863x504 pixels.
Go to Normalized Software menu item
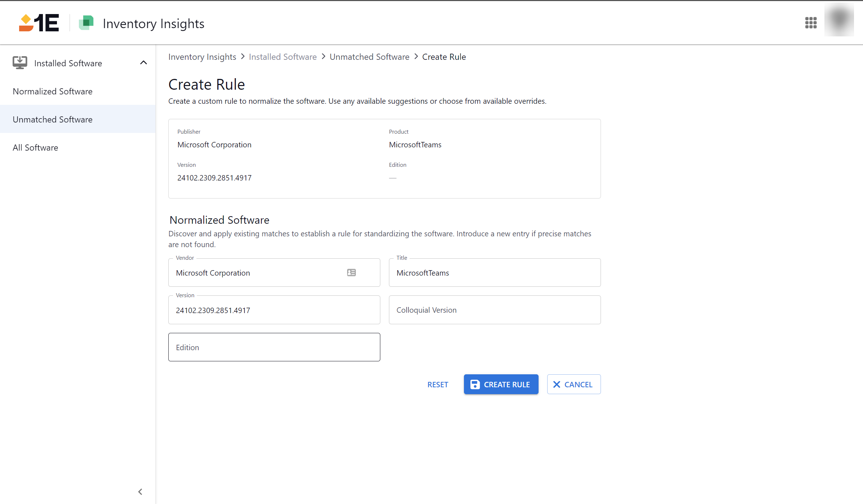(53, 92)
